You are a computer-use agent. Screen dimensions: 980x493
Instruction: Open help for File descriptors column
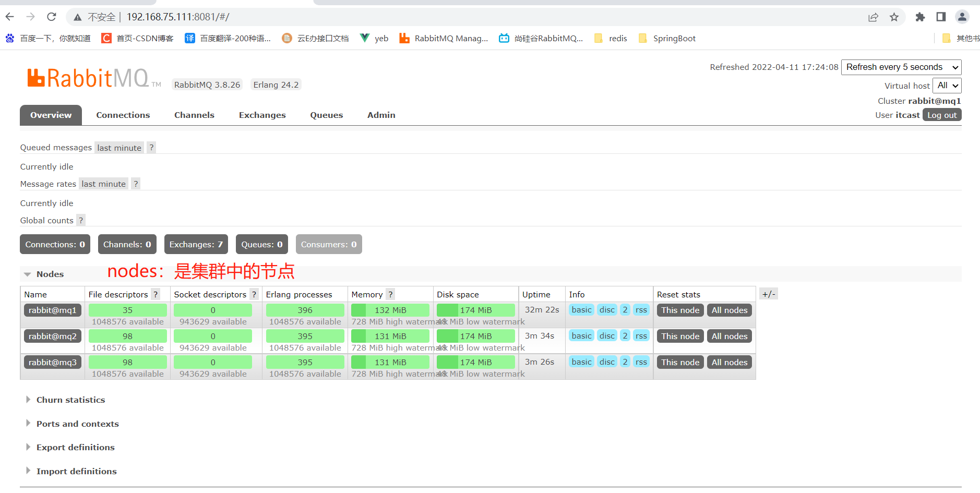coord(156,294)
